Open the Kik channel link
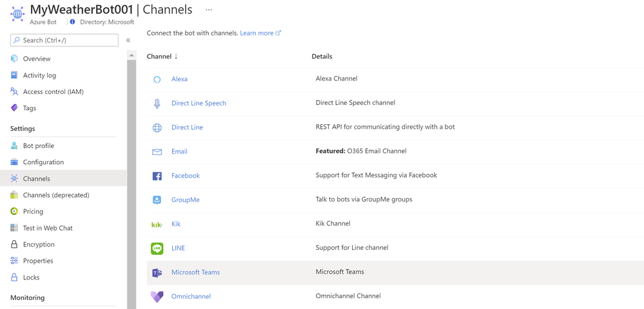Image resolution: width=644 pixels, height=309 pixels. coord(176,223)
